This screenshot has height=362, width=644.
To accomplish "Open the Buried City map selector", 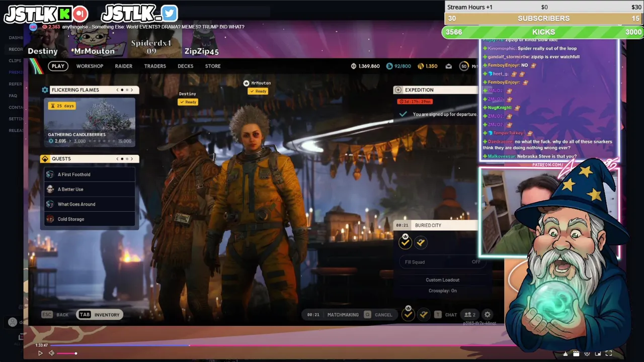I will [x=436, y=225].
